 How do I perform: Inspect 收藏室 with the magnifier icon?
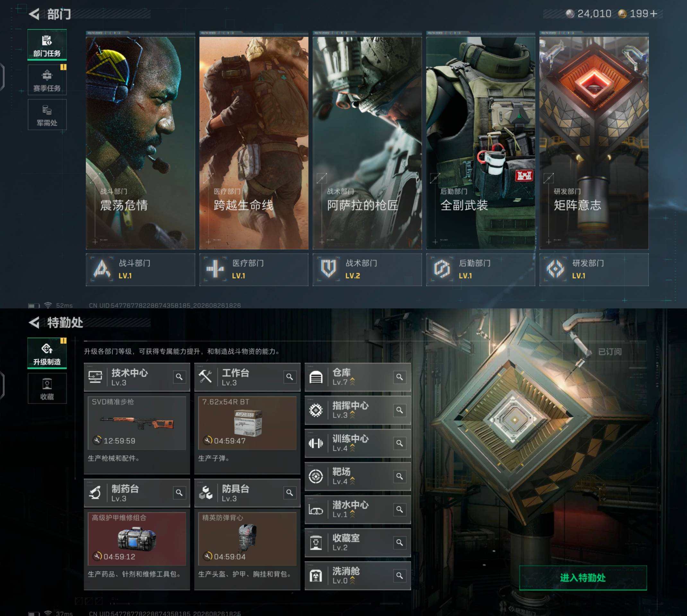pyautogui.click(x=400, y=543)
